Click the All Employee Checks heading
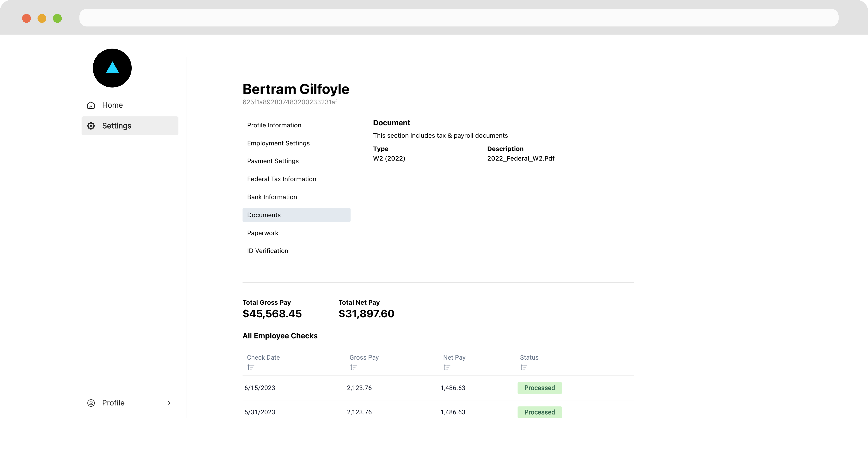 (280, 336)
